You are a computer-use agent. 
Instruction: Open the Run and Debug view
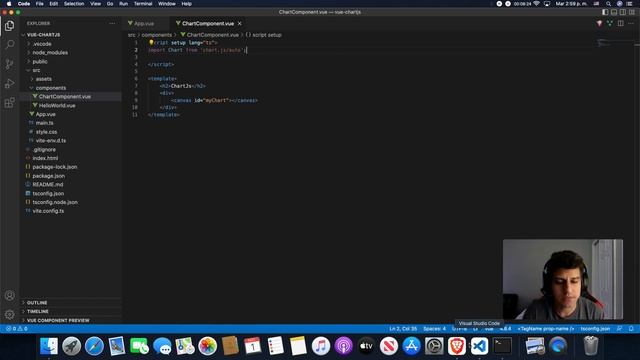pyautogui.click(x=9, y=84)
